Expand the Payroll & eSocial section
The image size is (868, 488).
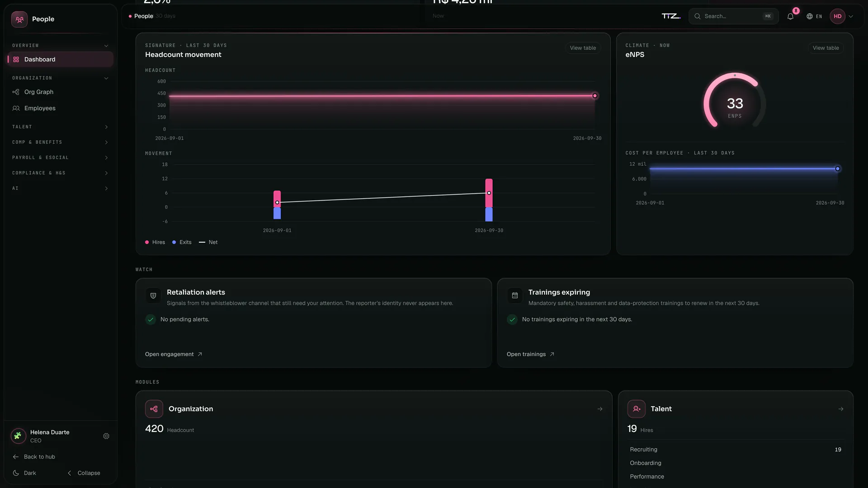tap(60, 158)
